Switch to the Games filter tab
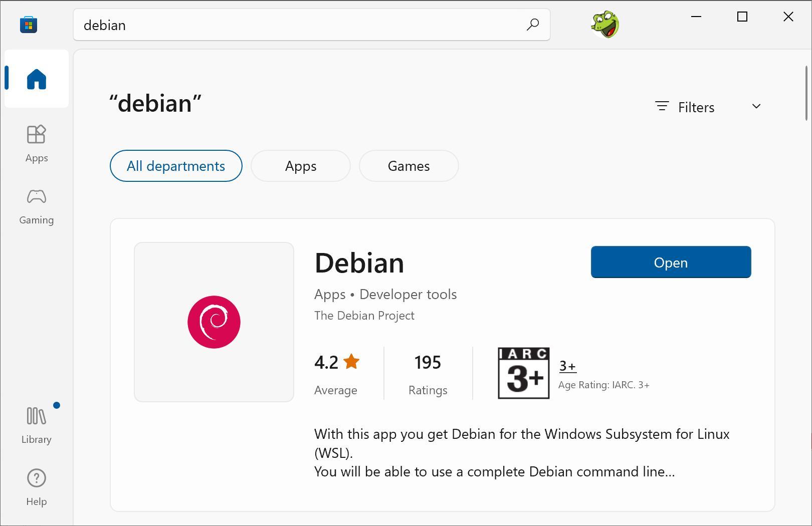Image resolution: width=812 pixels, height=526 pixels. (409, 166)
